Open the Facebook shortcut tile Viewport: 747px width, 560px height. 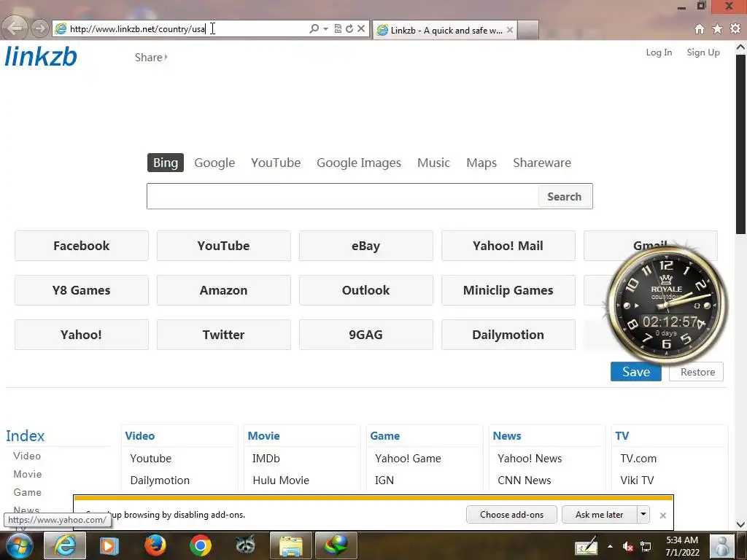82,246
